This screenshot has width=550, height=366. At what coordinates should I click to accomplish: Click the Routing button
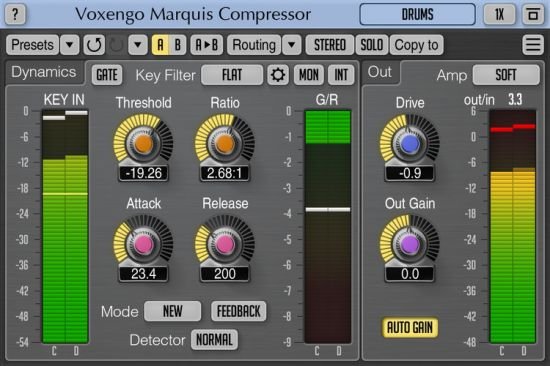254,45
